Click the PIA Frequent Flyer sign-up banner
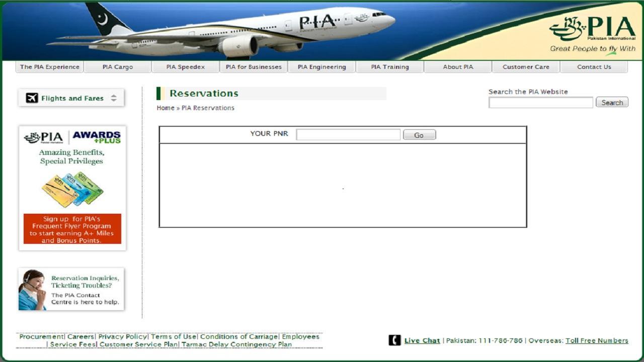Screen dimensions: 644x362 point(71,229)
